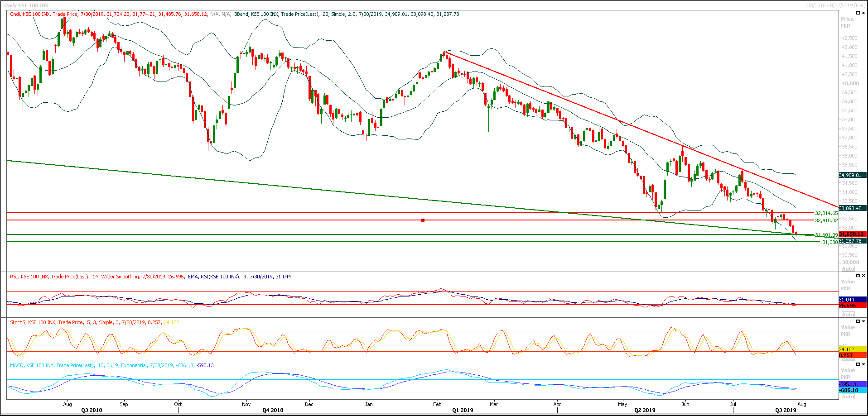This screenshot has width=868, height=416.
Task: Toggle Auto scaling on the price axis
Action: [x=848, y=268]
